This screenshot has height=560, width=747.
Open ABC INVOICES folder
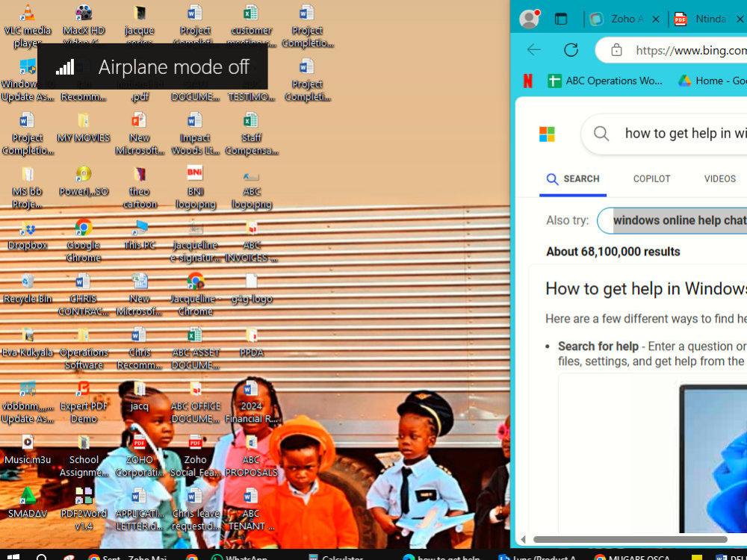click(251, 241)
